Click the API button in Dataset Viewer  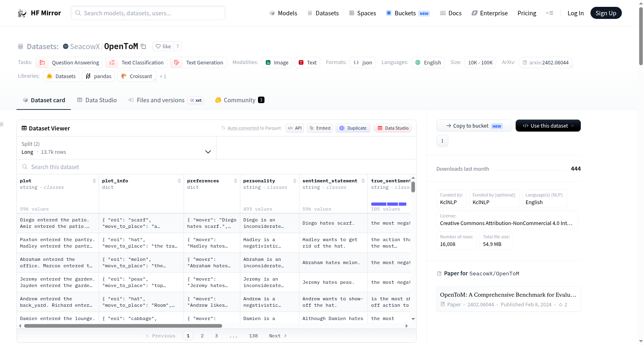pyautogui.click(x=295, y=128)
